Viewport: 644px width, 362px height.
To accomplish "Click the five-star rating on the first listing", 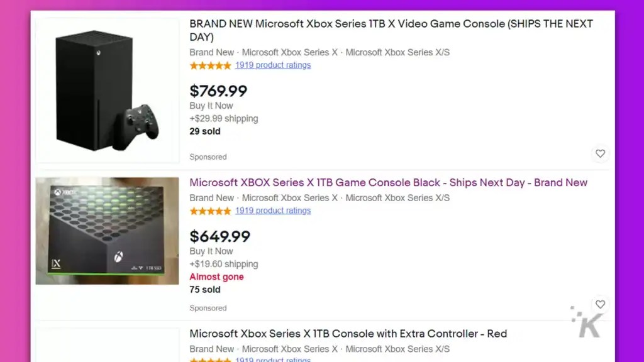I will point(210,65).
